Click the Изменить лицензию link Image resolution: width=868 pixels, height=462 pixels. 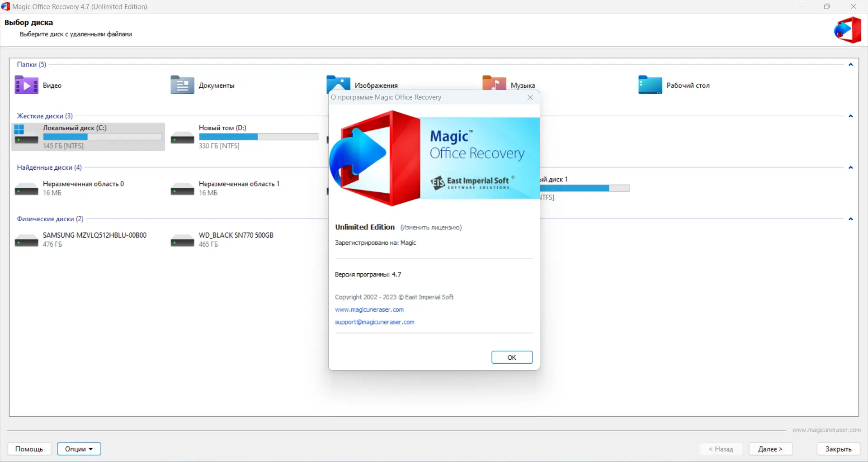pyautogui.click(x=431, y=228)
